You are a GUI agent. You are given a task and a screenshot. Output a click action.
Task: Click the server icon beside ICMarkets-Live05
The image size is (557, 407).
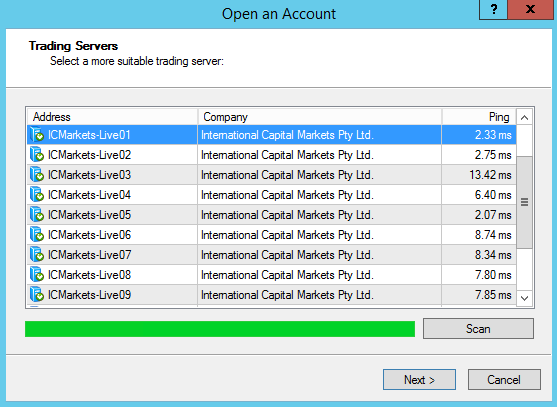pyautogui.click(x=37, y=215)
